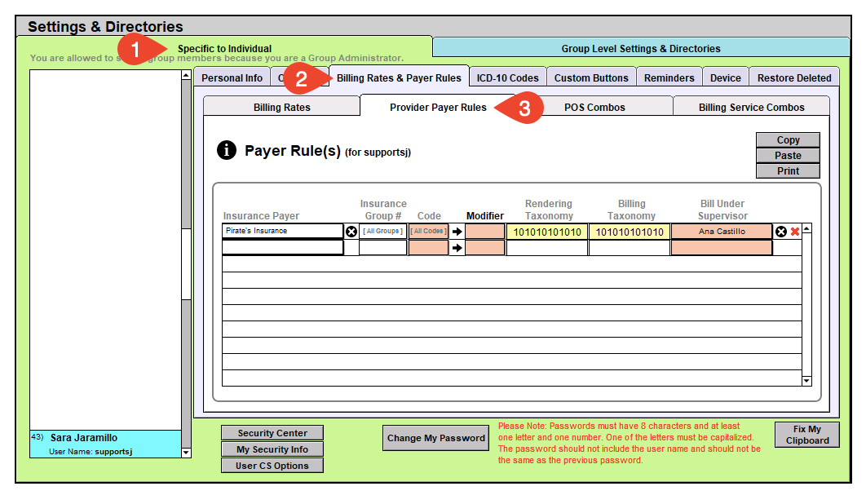
Task: Click the Rendering Taxonomy field in first row
Action: (x=547, y=232)
